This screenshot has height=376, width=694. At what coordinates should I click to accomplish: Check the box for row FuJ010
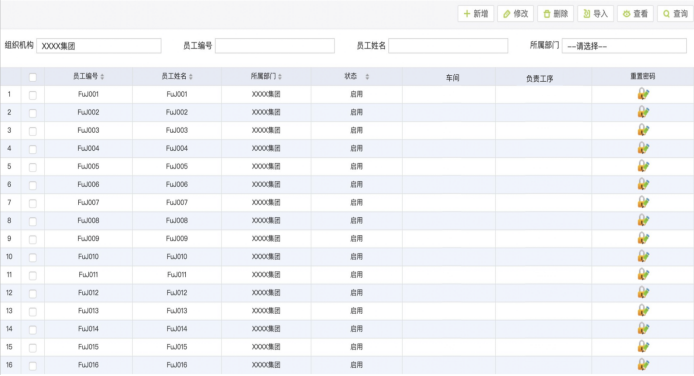pyautogui.click(x=33, y=257)
